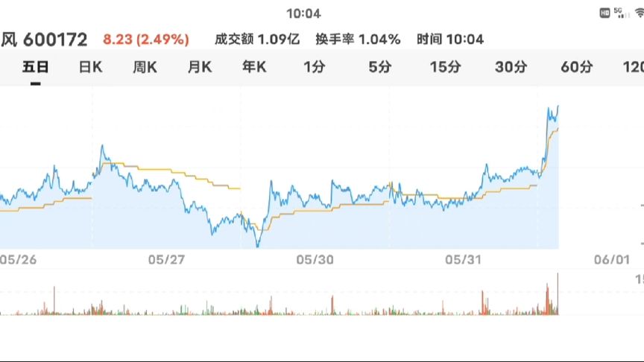644x362 pixels.
Task: Click the 05/31 date axis label
Action: [464, 260]
